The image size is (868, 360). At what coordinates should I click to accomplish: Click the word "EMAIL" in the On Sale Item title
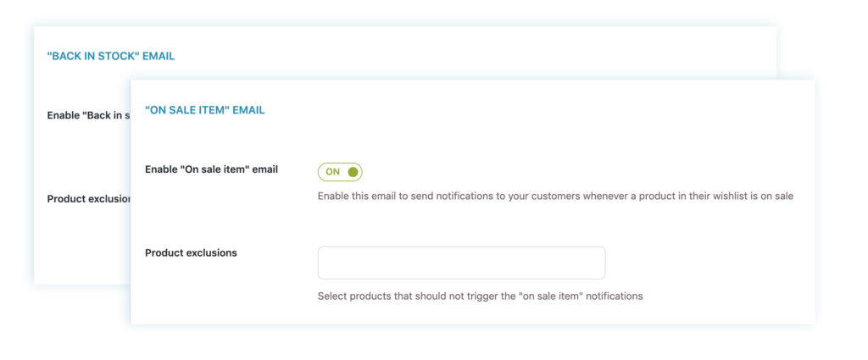pos(248,110)
